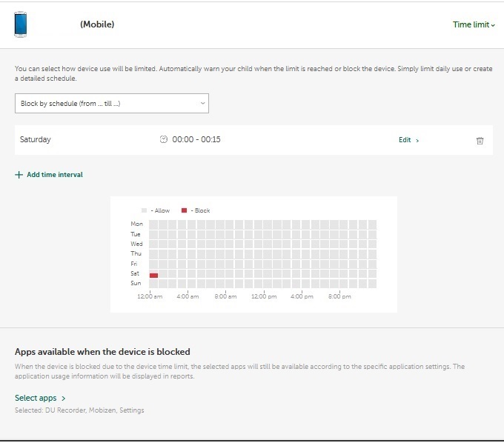Click Tue label in schedule chart

[x=136, y=234]
